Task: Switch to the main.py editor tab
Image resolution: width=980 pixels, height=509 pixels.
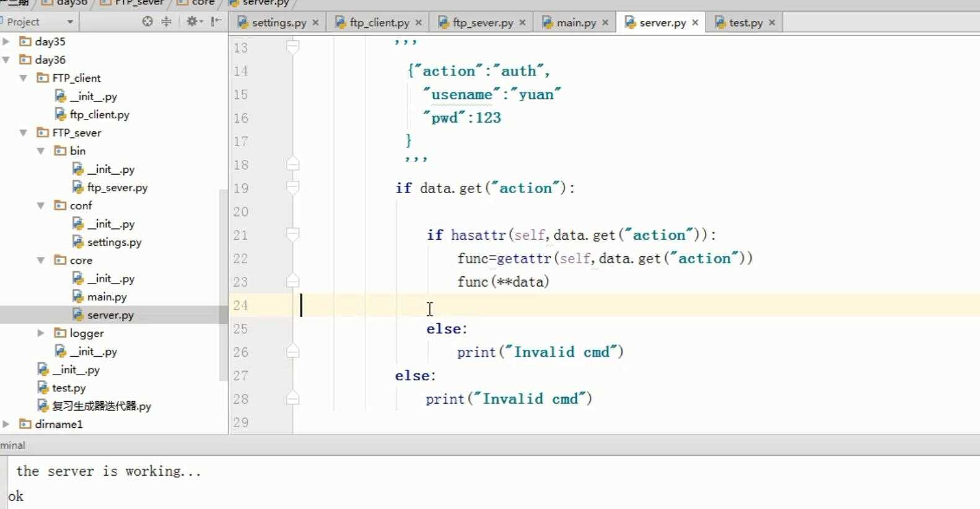Action: (576, 22)
